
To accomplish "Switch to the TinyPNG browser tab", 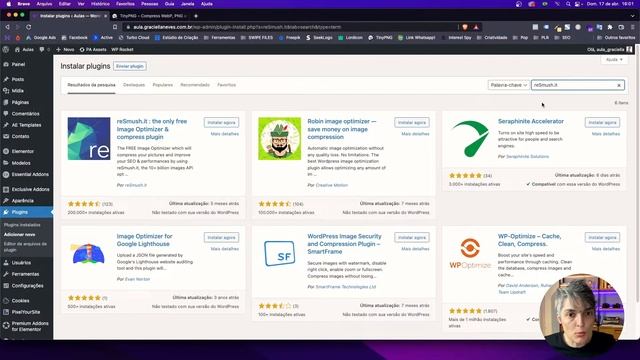I will (149, 16).
